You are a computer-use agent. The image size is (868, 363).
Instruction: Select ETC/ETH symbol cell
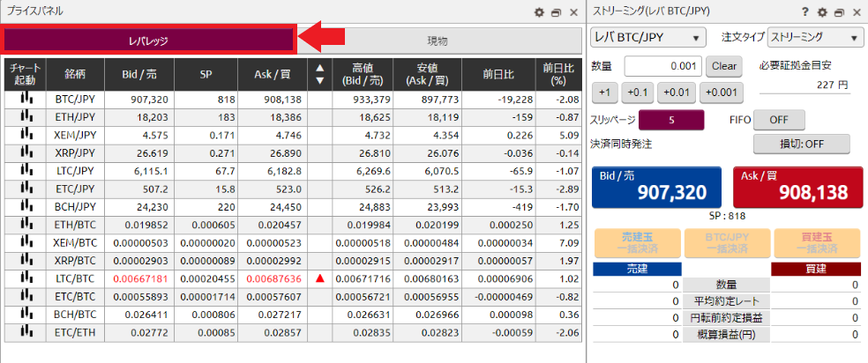[x=75, y=333]
